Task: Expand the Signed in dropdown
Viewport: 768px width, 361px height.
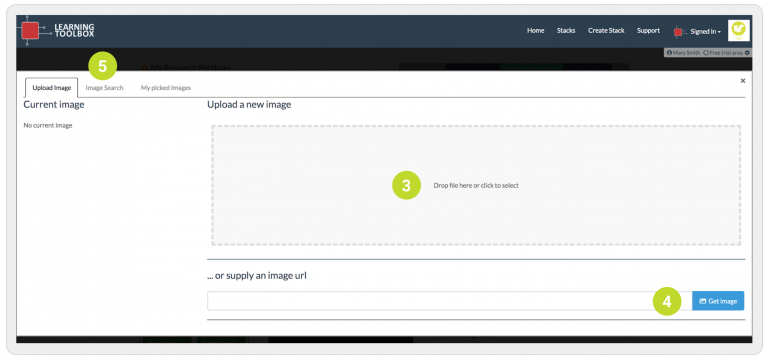Action: 705,31
